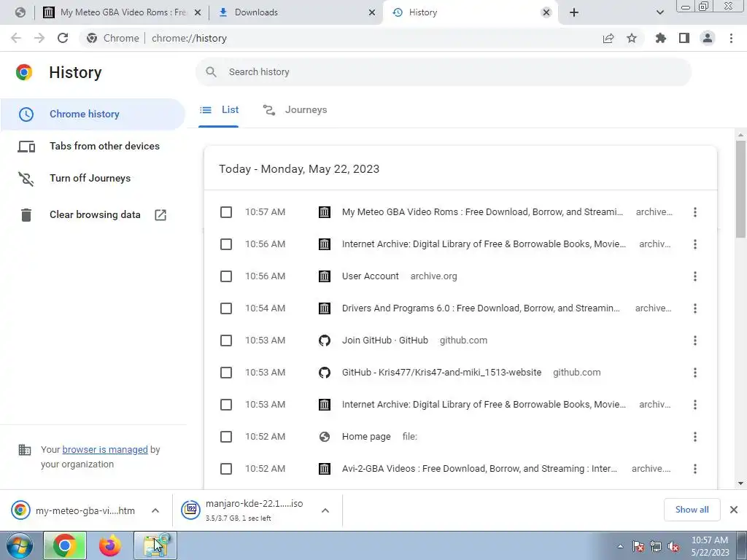Screen dimensions: 747x560
Task: Check the 10:56 AM Internet Archive entry
Action: [x=226, y=244]
